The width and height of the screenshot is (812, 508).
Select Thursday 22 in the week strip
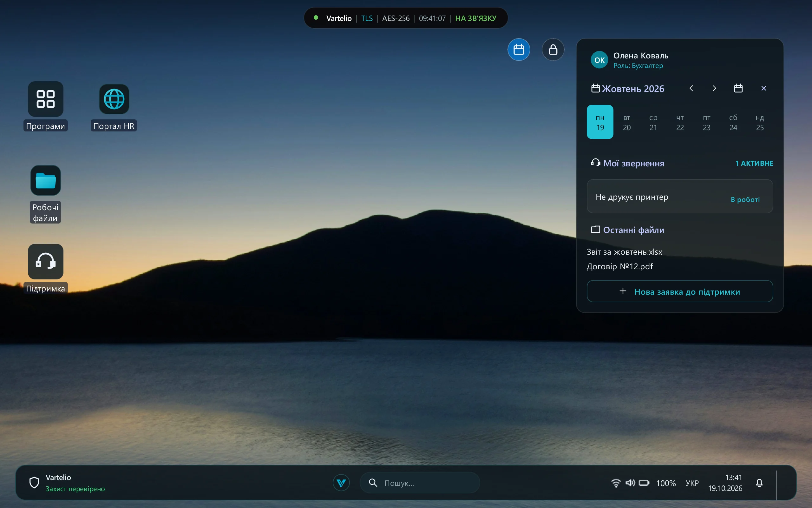[x=680, y=122]
